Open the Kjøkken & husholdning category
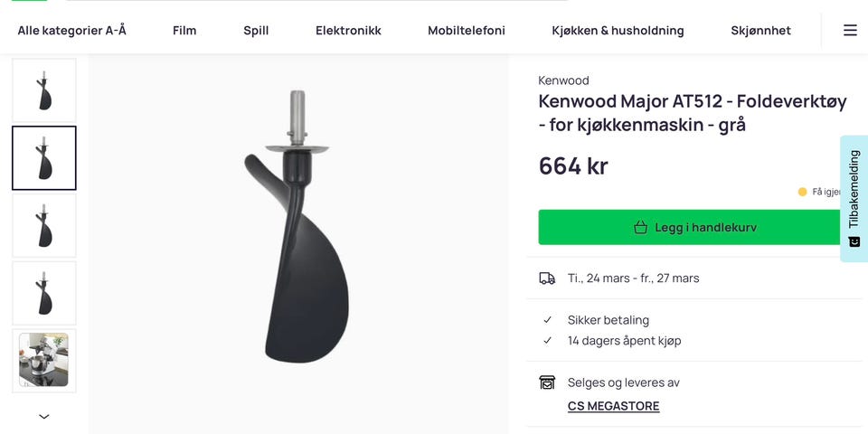Image resolution: width=868 pixels, height=434 pixels. pos(618,31)
